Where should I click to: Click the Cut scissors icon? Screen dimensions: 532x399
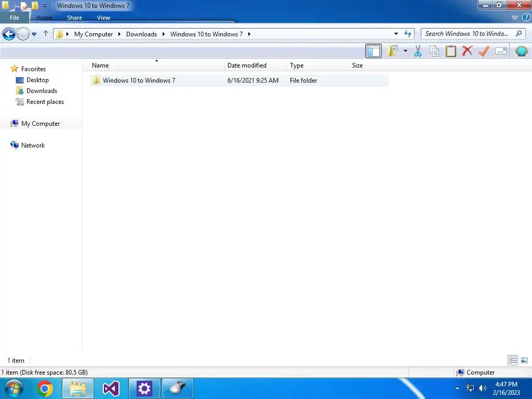(418, 51)
